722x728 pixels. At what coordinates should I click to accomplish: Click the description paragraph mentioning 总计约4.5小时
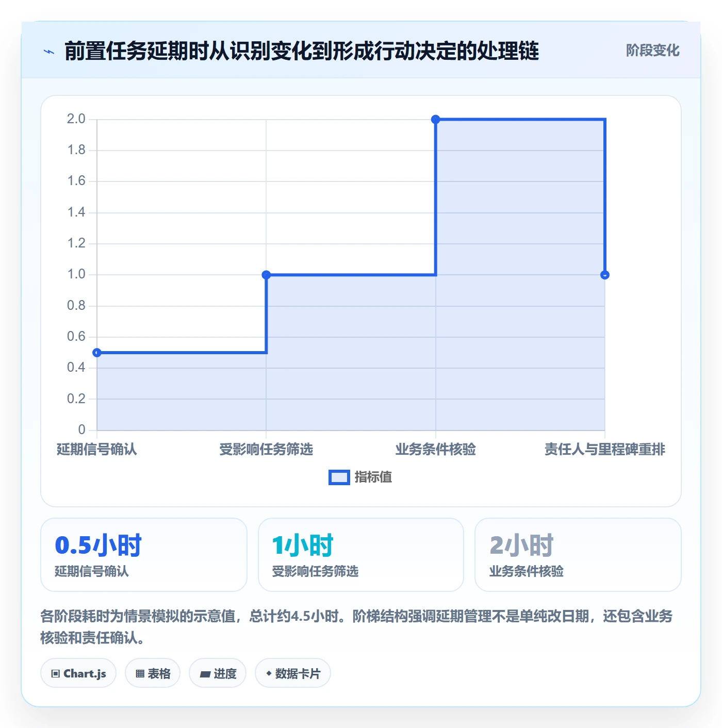point(356,627)
